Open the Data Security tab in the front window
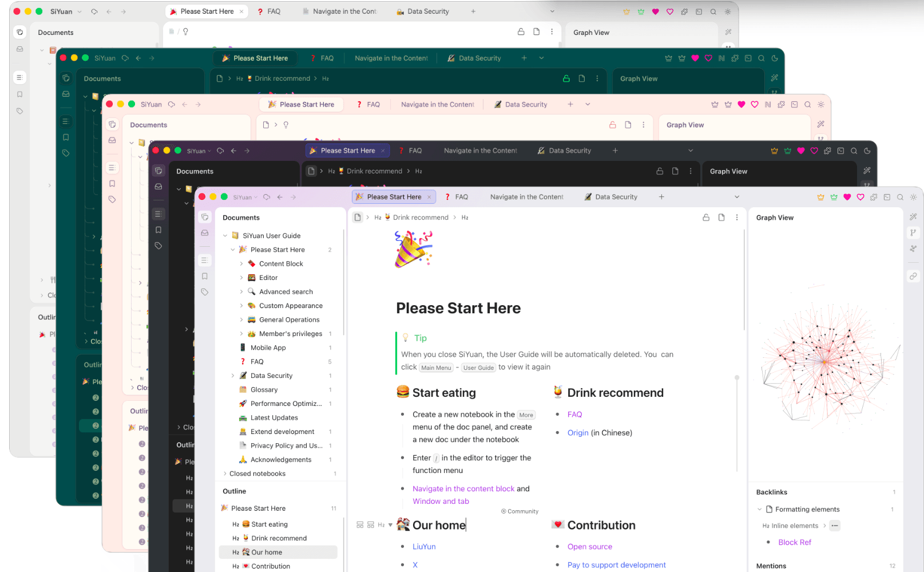 click(610, 197)
